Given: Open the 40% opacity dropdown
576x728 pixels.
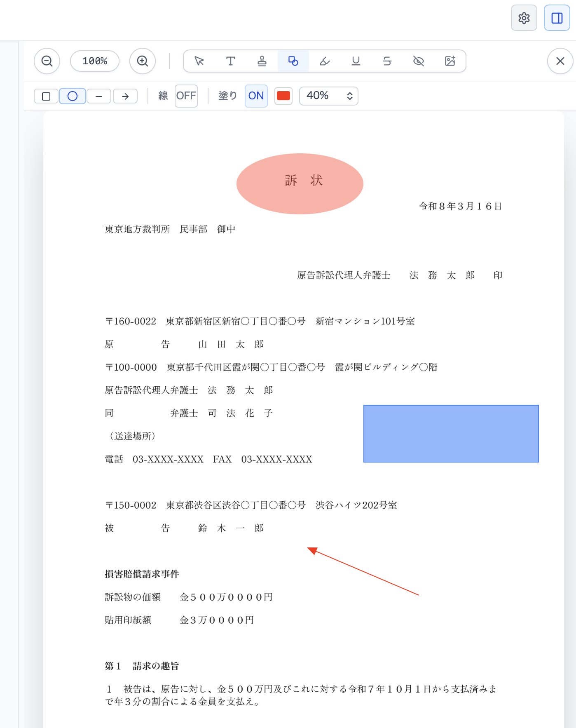Looking at the screenshot, I should [x=329, y=96].
